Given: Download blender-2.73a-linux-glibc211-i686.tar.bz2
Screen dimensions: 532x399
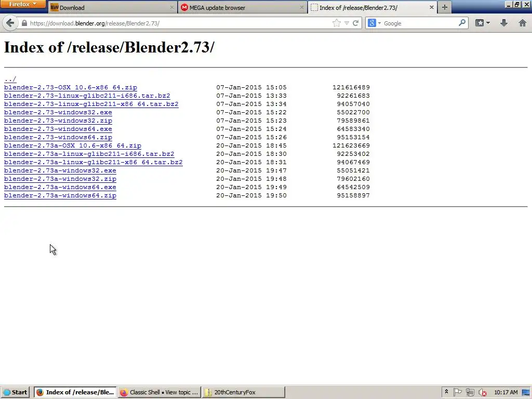Looking at the screenshot, I should click(x=89, y=154).
